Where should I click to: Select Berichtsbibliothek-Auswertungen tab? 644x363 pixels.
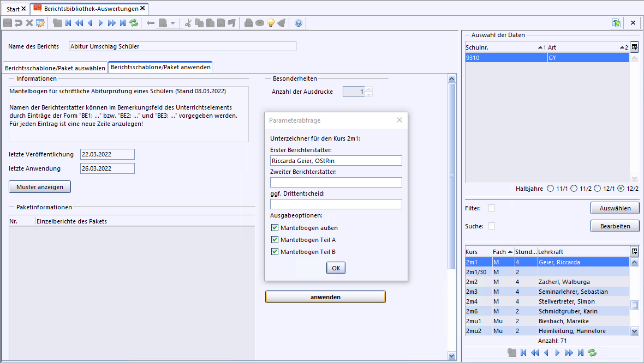coord(90,8)
